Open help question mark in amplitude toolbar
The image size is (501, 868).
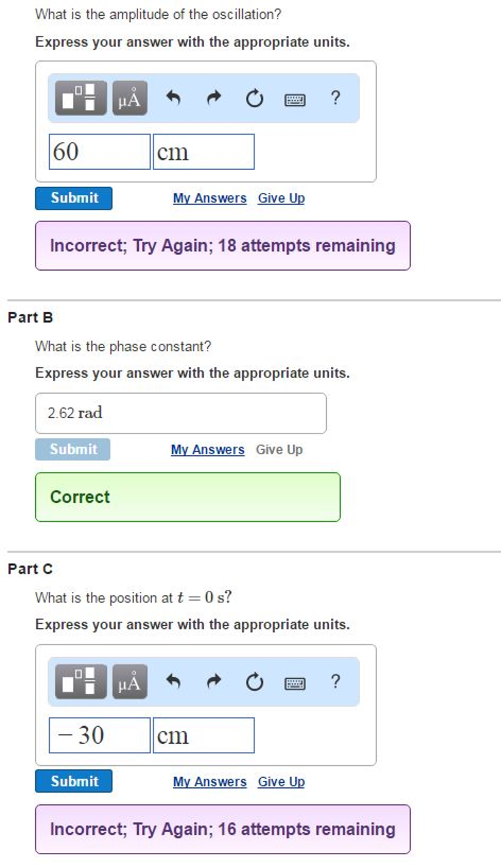click(335, 98)
